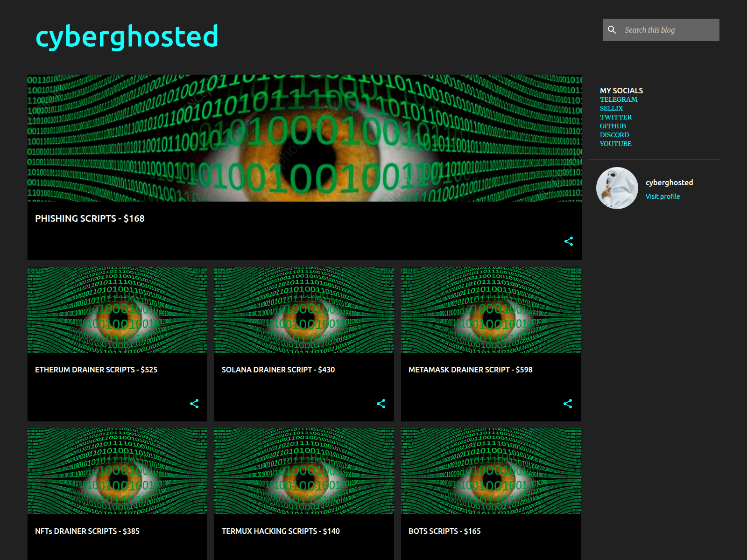Open the Solana Drainer Script - $430 title
The width and height of the screenshot is (747, 560).
(278, 370)
